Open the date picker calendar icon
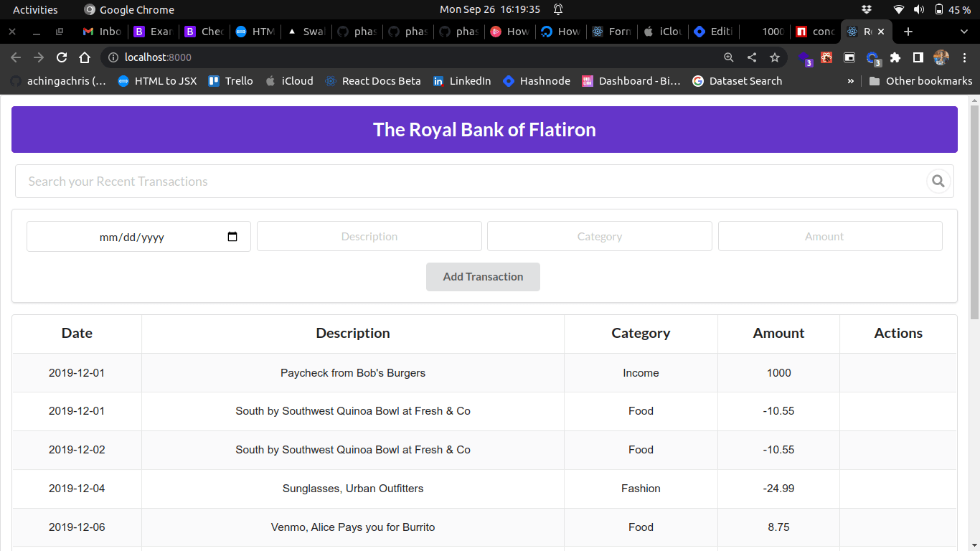The image size is (980, 551). [x=232, y=237]
